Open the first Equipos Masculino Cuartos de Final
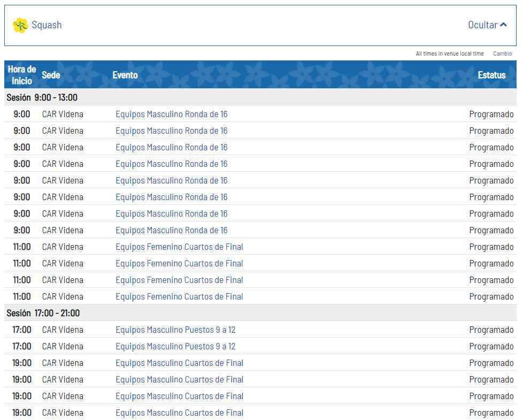 pyautogui.click(x=179, y=363)
